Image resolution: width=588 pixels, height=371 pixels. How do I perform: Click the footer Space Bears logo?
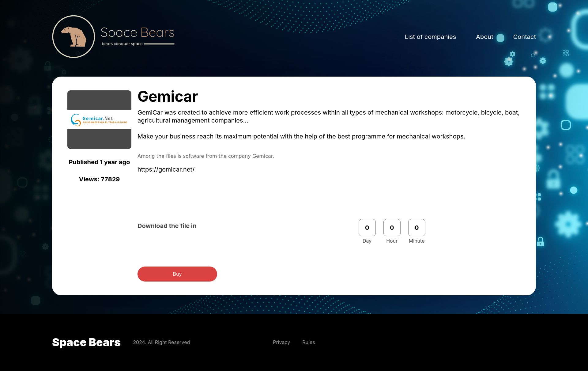tap(86, 342)
